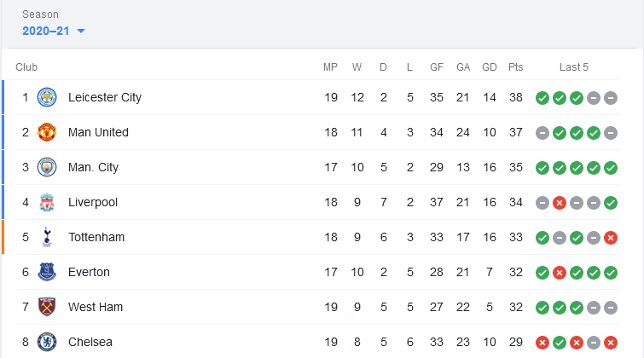Screen dimensions: 644x358
Task: Click the Last 5 column header
Action: tap(574, 67)
